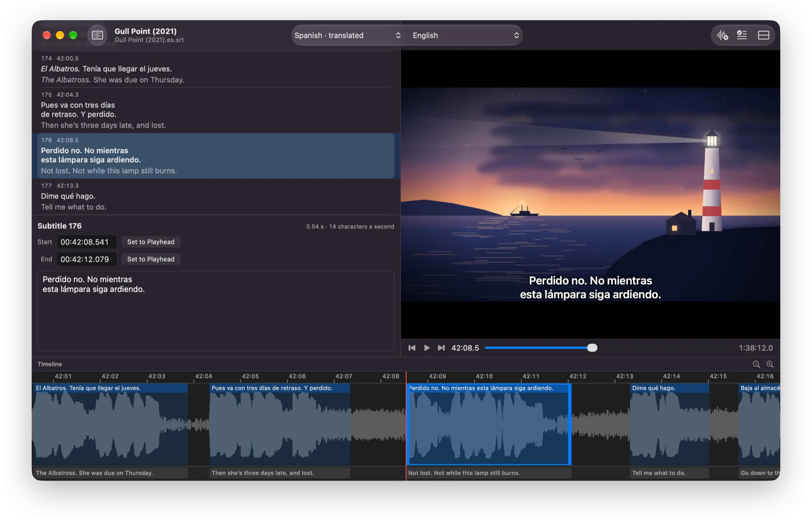Select subtitle 176 Perdido no row
The width and height of the screenshot is (812, 524).
tap(216, 156)
